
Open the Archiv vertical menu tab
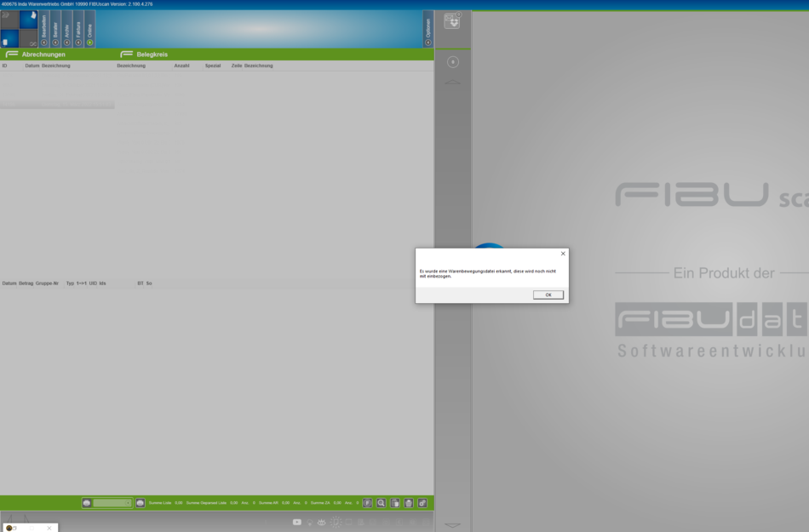67,29
